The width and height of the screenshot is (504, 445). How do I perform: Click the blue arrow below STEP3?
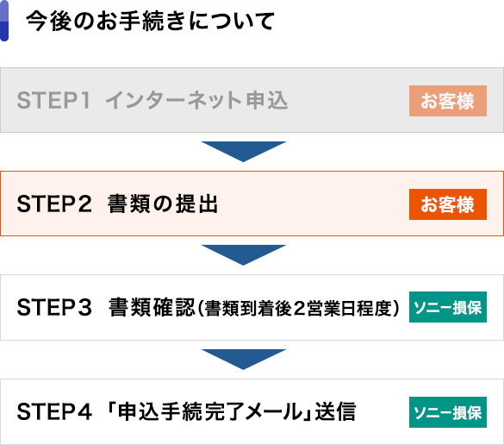244,359
